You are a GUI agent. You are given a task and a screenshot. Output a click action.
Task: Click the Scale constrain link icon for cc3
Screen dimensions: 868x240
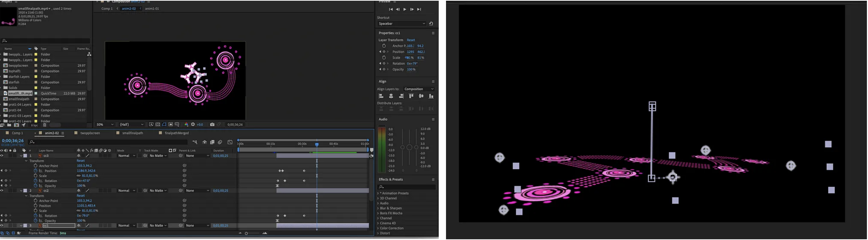tap(79, 176)
